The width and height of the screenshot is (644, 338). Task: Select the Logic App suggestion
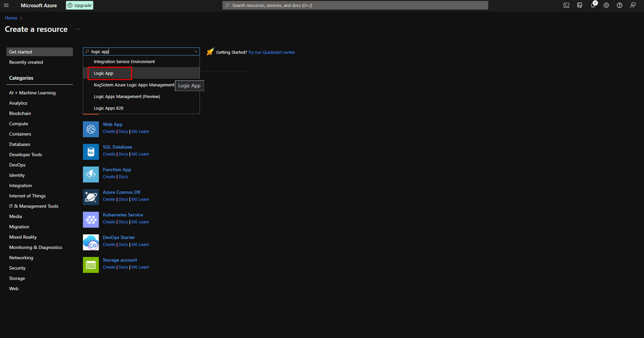[x=141, y=73]
